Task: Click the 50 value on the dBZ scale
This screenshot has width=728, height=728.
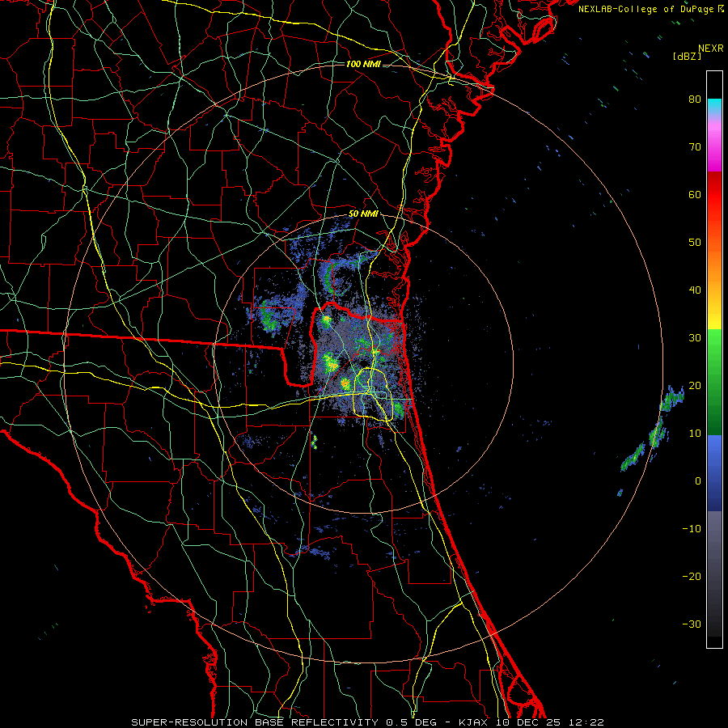Action: (x=695, y=243)
